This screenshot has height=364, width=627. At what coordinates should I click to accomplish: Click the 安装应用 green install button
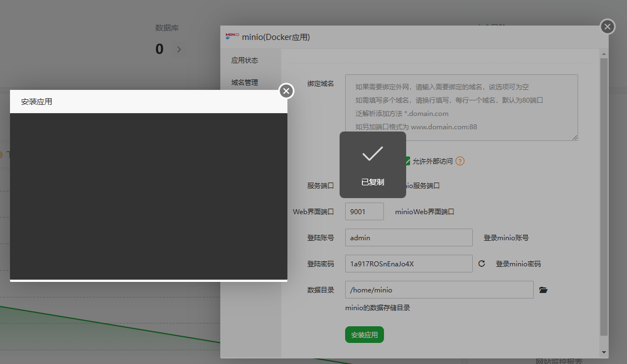pos(364,334)
